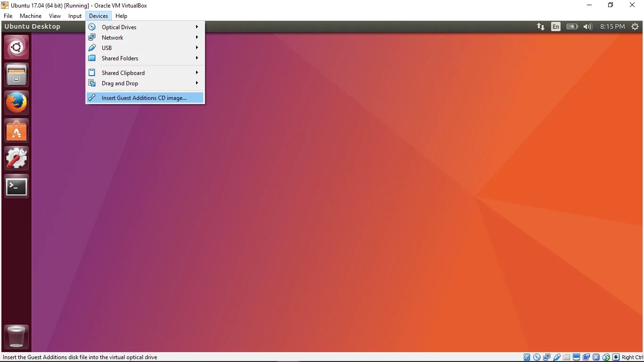This screenshot has height=362, width=644.
Task: Click the hard disk activity status icon
Action: pyautogui.click(x=527, y=357)
